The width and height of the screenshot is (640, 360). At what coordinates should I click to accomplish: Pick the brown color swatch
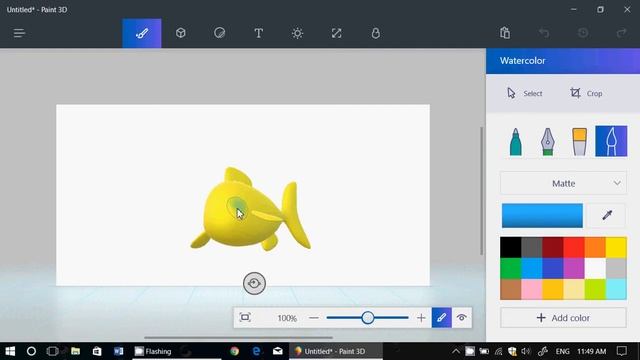511,289
